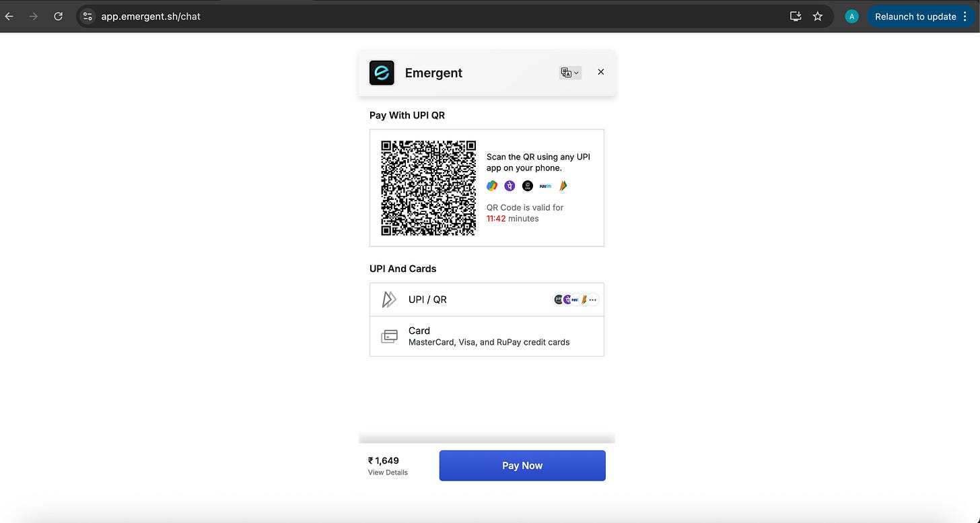Viewport: 980px width, 523px height.
Task: Bookmark this page with the star icon
Action: (818, 16)
